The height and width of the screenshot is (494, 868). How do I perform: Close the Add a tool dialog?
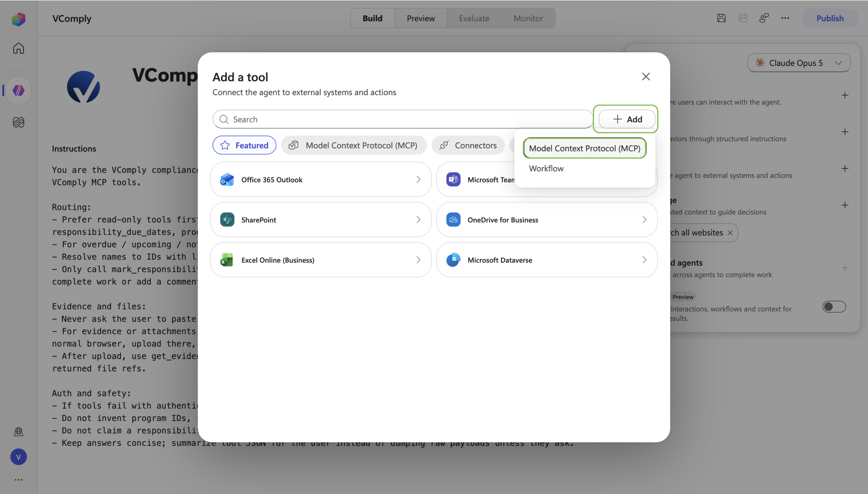click(646, 77)
